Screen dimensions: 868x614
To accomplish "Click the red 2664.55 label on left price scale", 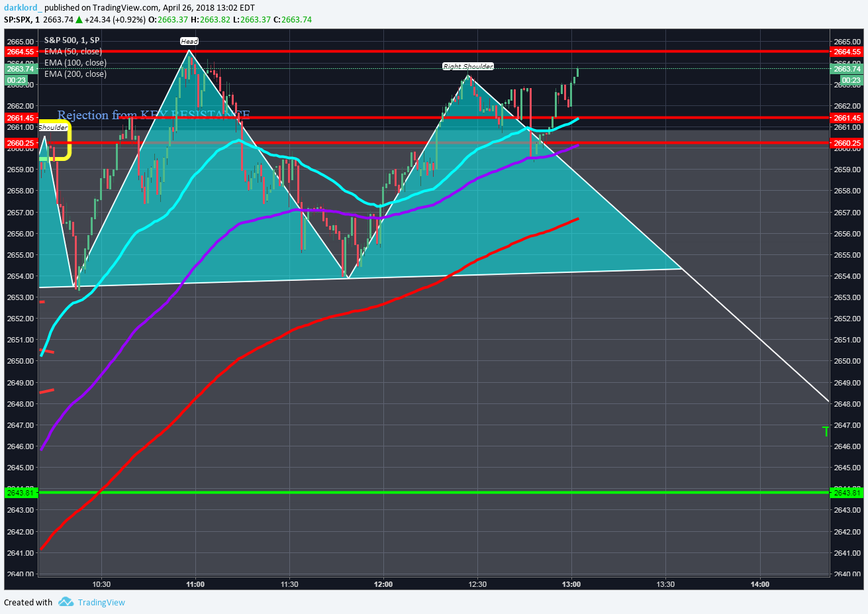I will tap(21, 52).
